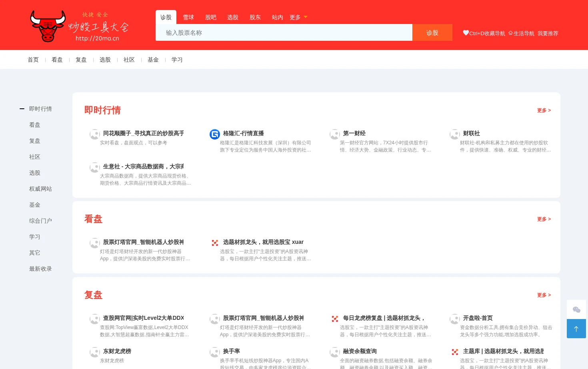Select the 选股 search tab
This screenshot has width=588, height=369.
coord(233,17)
